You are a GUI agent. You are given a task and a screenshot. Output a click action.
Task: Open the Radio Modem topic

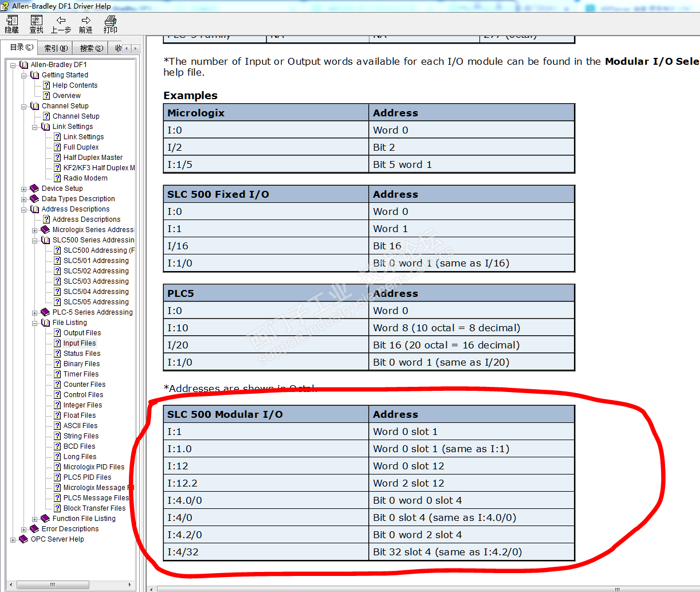(85, 178)
